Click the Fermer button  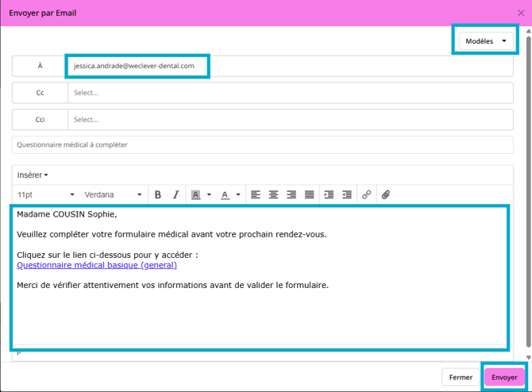tap(461, 377)
